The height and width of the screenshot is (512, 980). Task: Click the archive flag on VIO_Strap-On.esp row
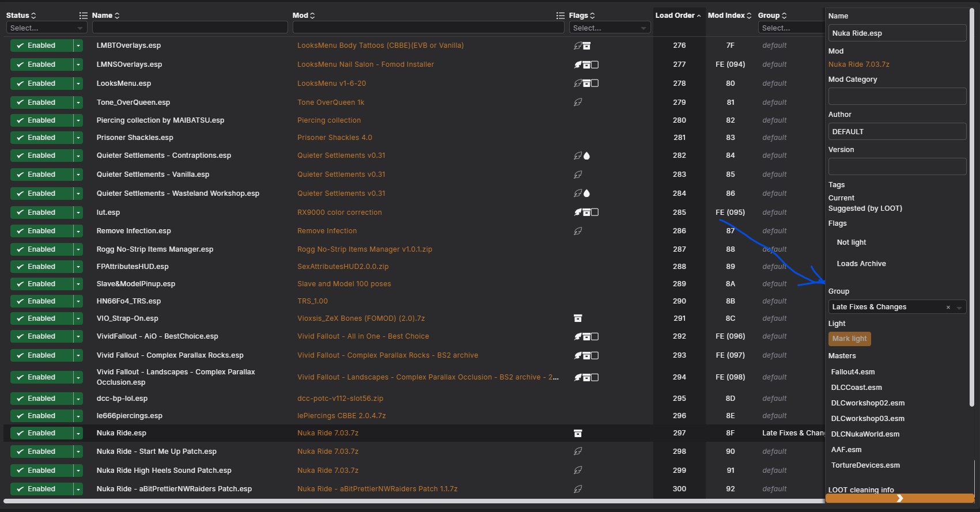tap(578, 318)
